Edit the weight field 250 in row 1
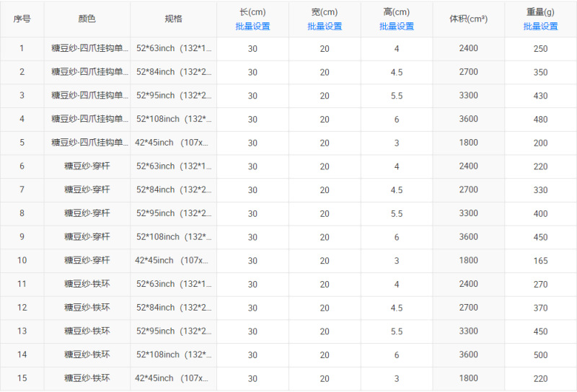This screenshot has height=392, width=577. tap(540, 48)
